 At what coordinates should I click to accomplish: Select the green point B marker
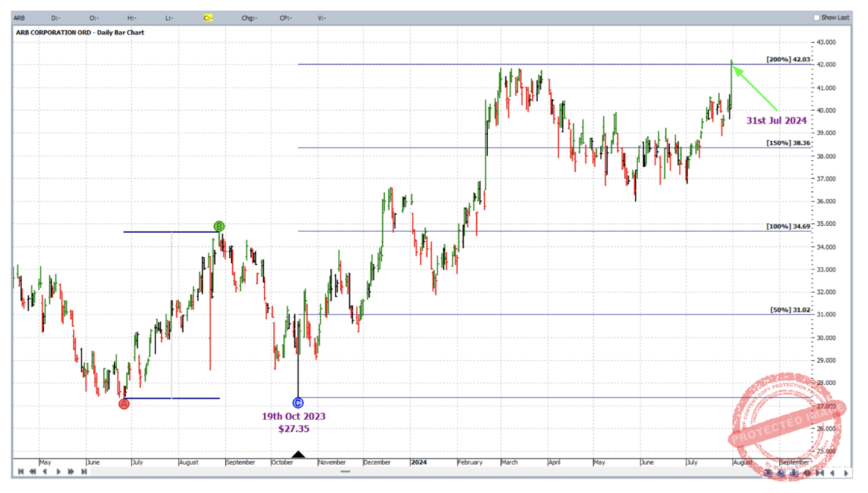(219, 226)
